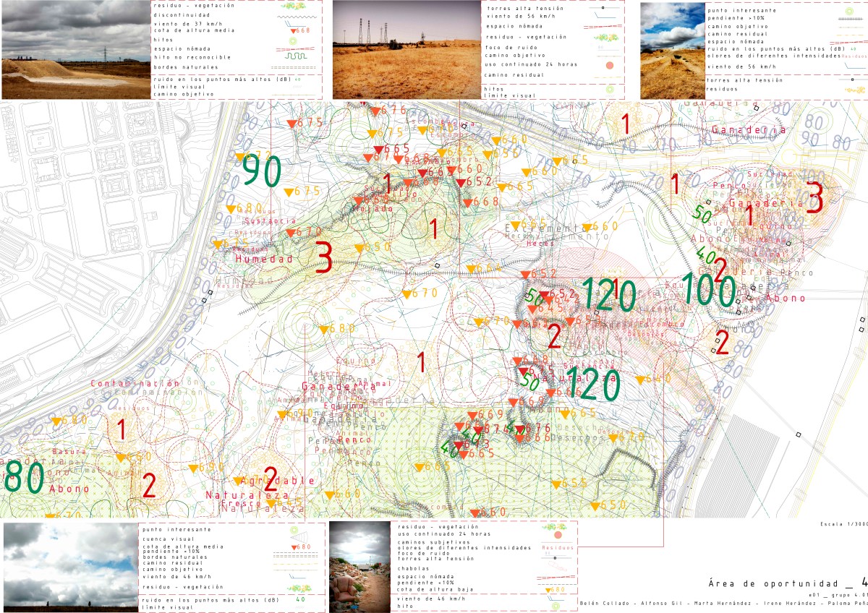Viewport: 868px width, 613px height.
Task: Click the sand mound photo thumbnail
Action: (75, 50)
